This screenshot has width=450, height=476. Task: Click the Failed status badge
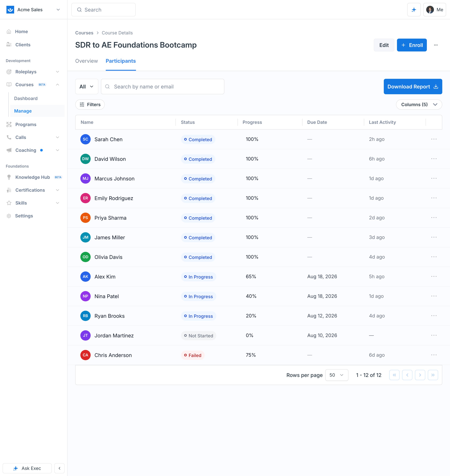(x=193, y=355)
